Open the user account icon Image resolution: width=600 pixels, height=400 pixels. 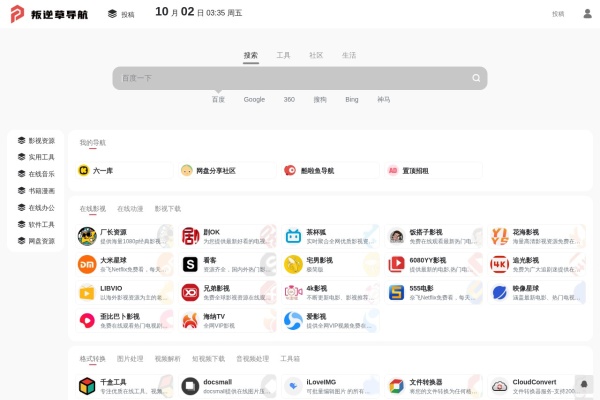(x=587, y=14)
